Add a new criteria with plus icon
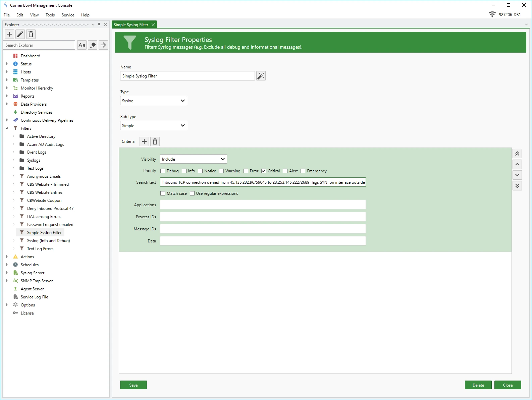 (144, 141)
